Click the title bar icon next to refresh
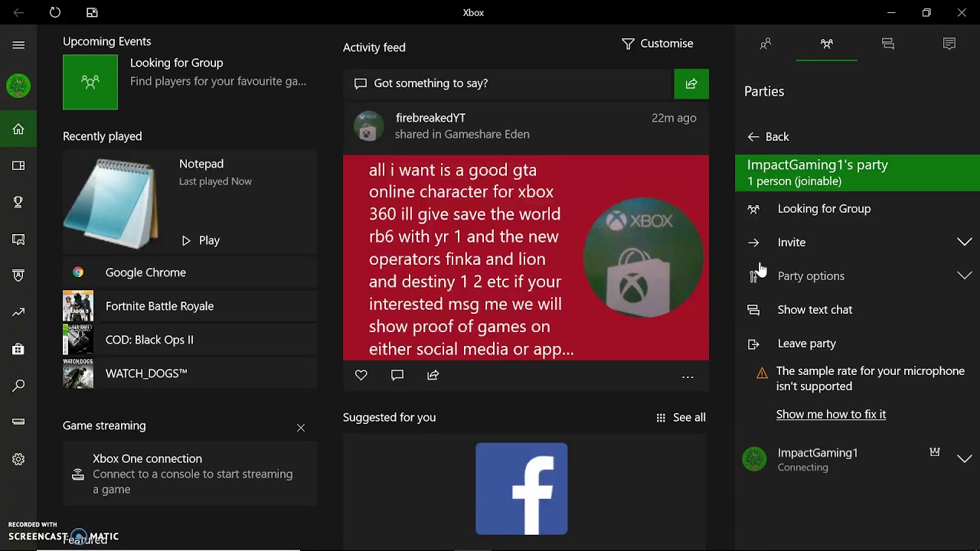This screenshot has height=551, width=980. pos(92,12)
